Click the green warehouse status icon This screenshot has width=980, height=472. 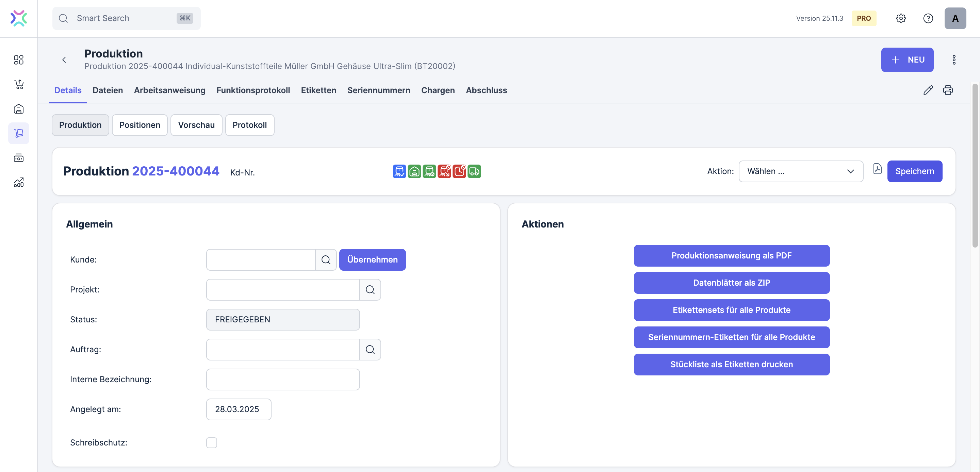(414, 171)
